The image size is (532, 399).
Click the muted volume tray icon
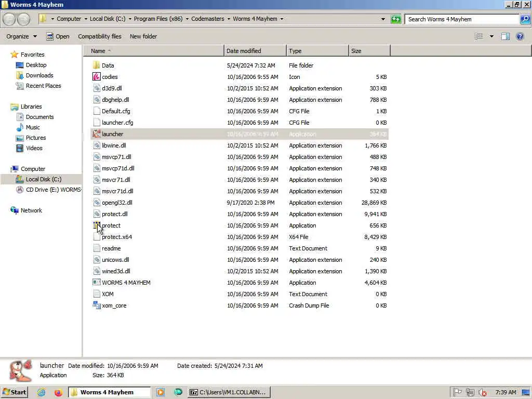tap(482, 392)
